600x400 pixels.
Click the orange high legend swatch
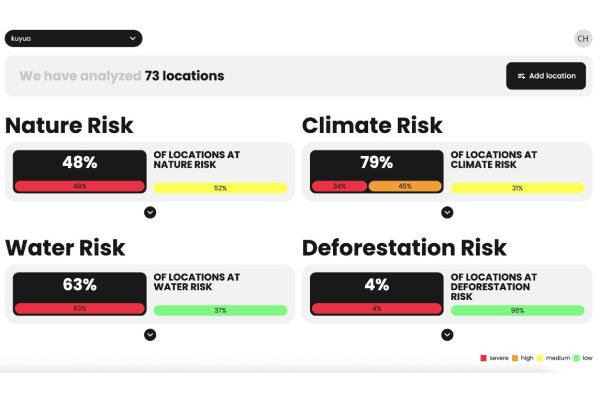(x=514, y=358)
